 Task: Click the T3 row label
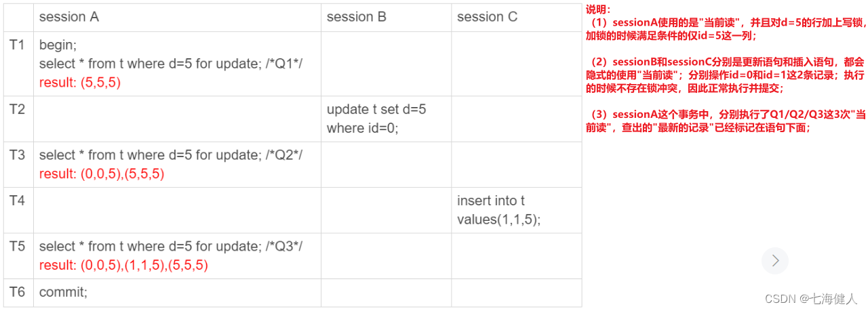(17, 155)
